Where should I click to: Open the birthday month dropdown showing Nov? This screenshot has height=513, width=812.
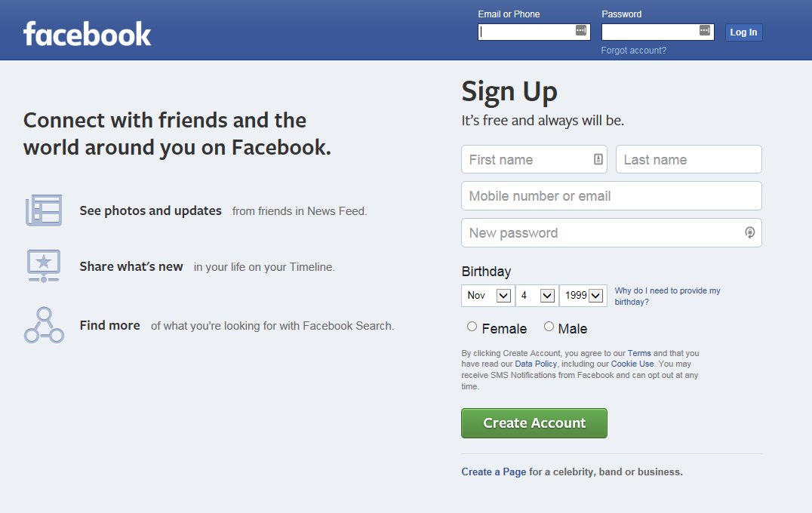point(488,296)
